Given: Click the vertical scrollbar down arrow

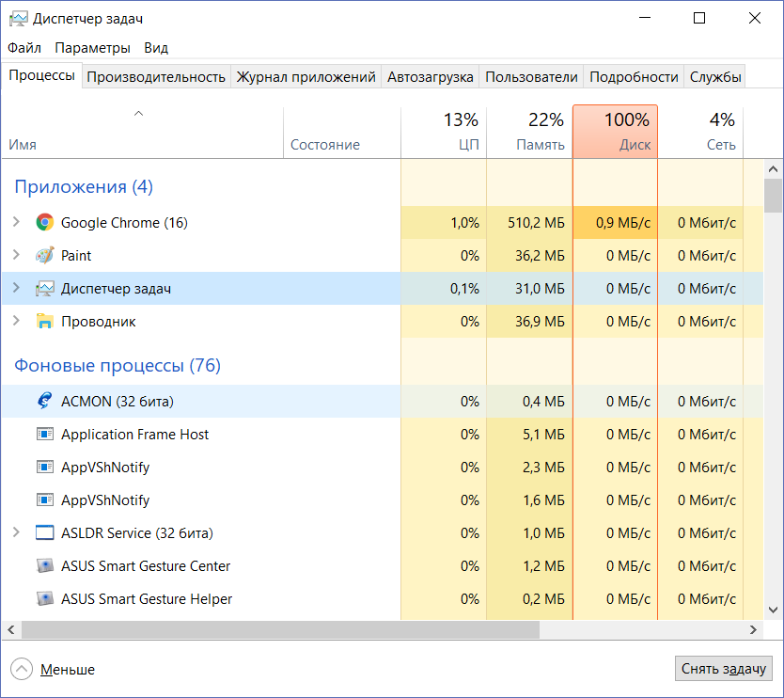Looking at the screenshot, I should (x=773, y=610).
